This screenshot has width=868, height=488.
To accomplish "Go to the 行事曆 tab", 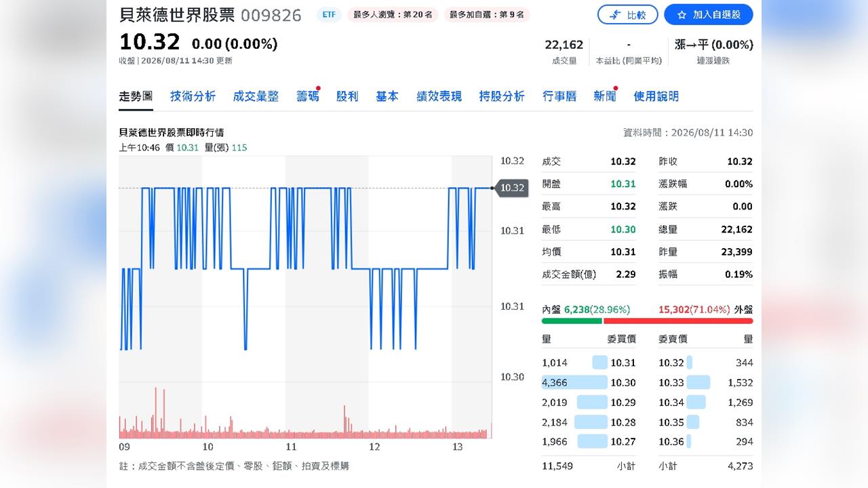I will [x=559, y=96].
